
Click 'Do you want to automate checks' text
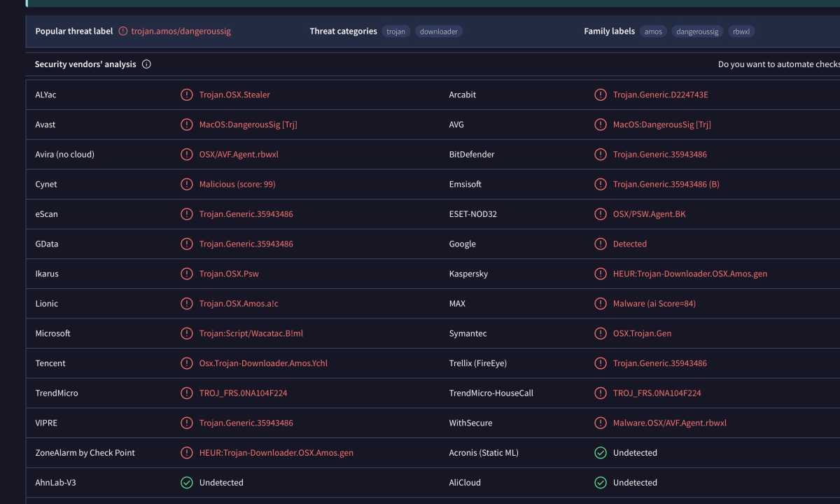pos(778,64)
